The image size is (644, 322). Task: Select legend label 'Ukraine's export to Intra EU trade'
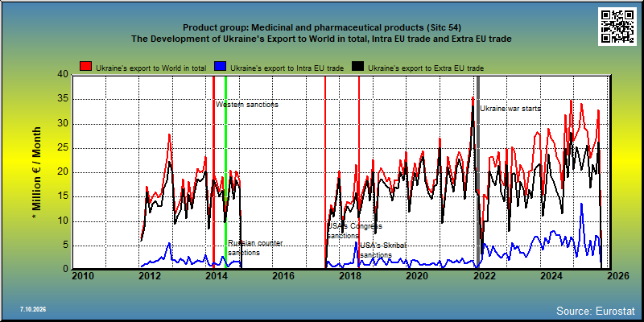click(287, 68)
